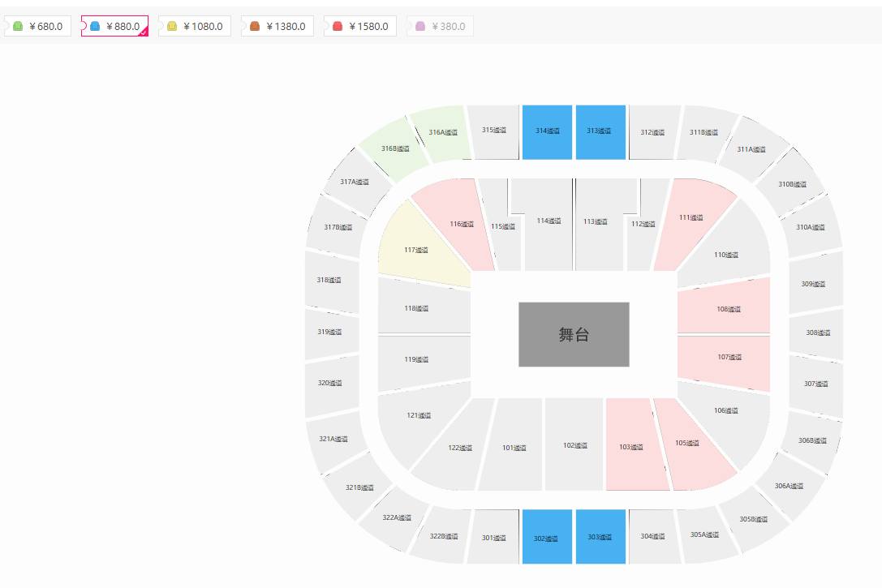Screen dimensions: 882x588
Task: Click the blue ¥880.0 seat icon
Action: pos(95,27)
